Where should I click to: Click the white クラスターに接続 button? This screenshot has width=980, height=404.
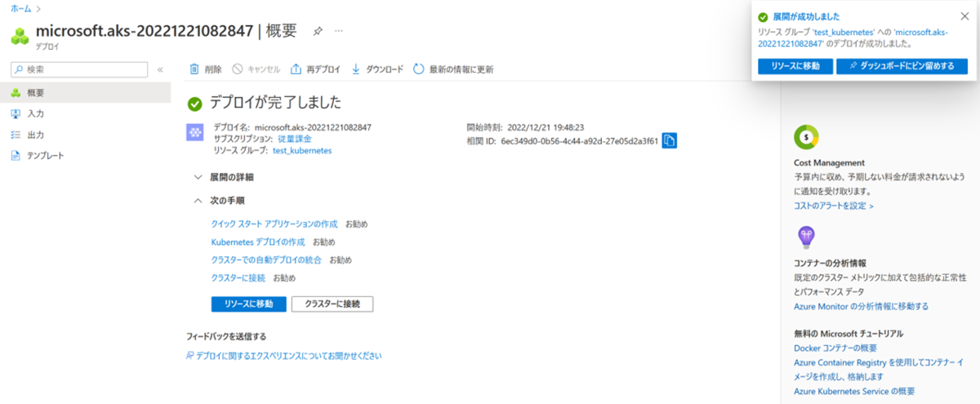332,304
